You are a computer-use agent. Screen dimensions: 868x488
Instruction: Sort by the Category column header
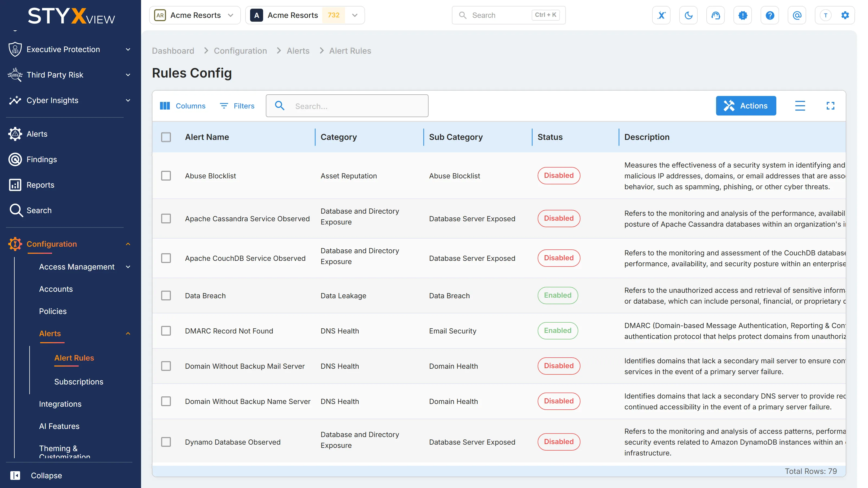pyautogui.click(x=339, y=137)
